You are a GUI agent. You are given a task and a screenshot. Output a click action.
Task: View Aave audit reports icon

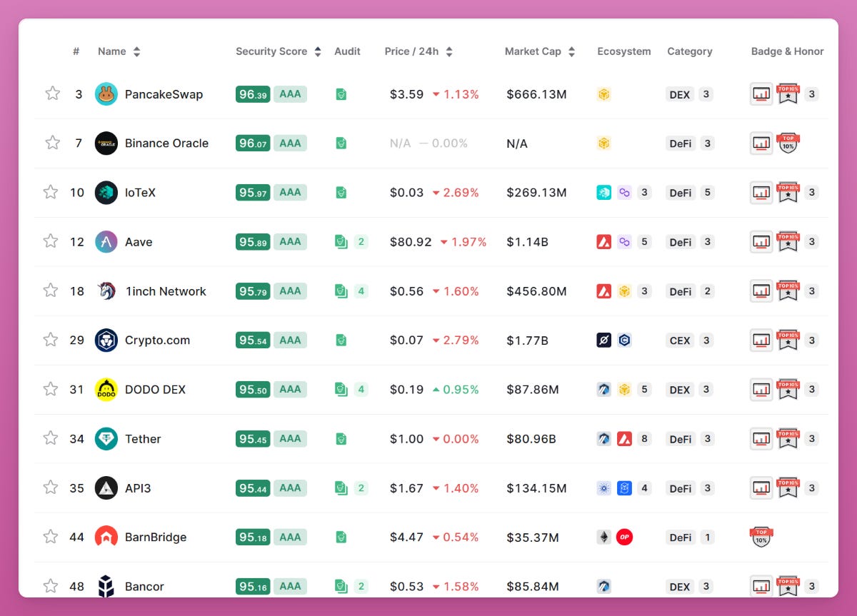341,241
